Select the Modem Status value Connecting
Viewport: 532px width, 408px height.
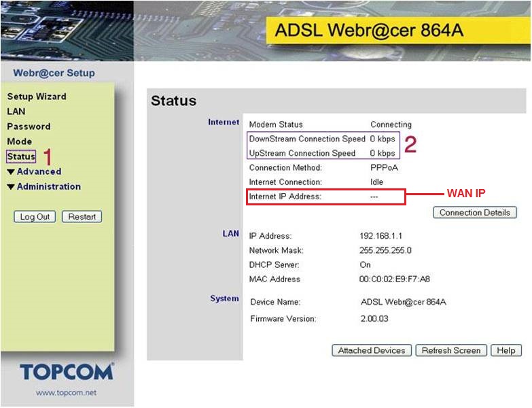pyautogui.click(x=391, y=124)
